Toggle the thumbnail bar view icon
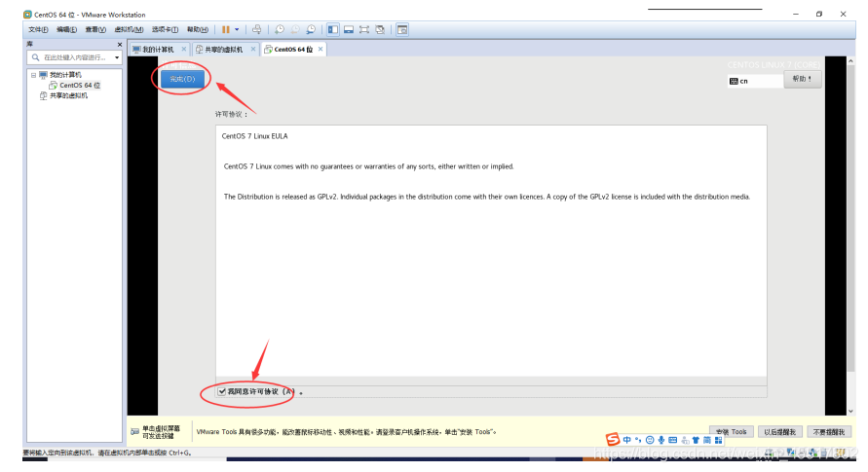 point(349,30)
